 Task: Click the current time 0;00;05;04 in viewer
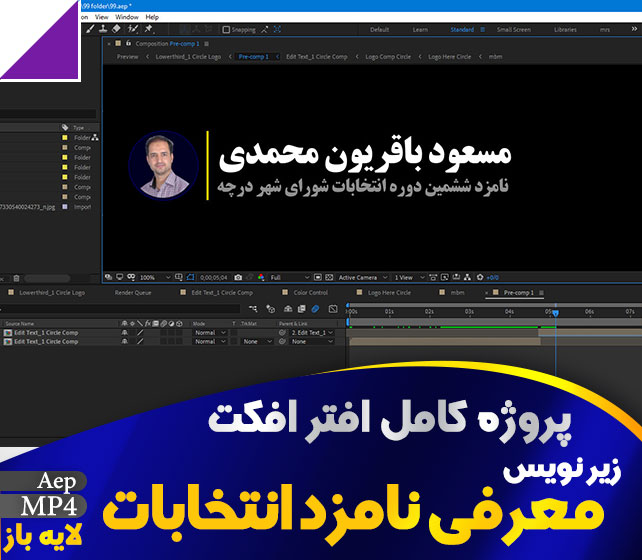[213, 278]
